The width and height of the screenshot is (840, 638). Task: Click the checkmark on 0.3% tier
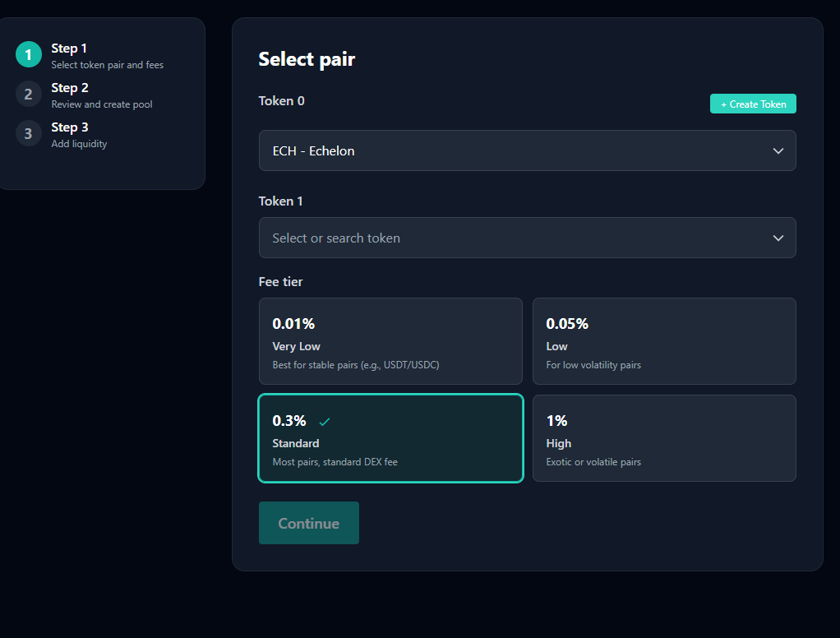(x=325, y=422)
